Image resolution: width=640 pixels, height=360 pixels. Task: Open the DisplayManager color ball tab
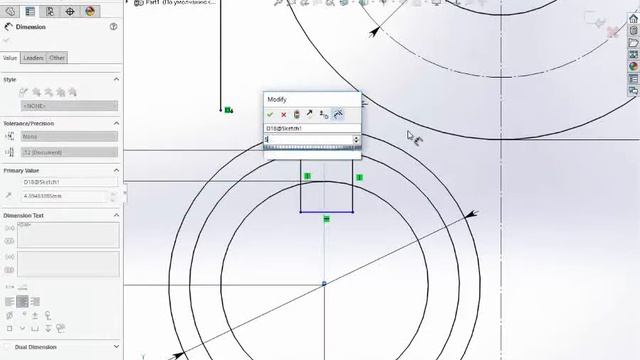[x=90, y=11]
